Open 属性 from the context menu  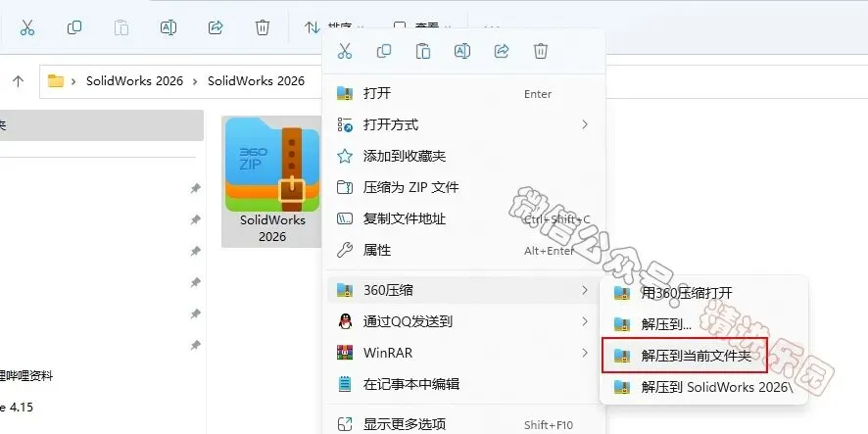tap(464, 250)
